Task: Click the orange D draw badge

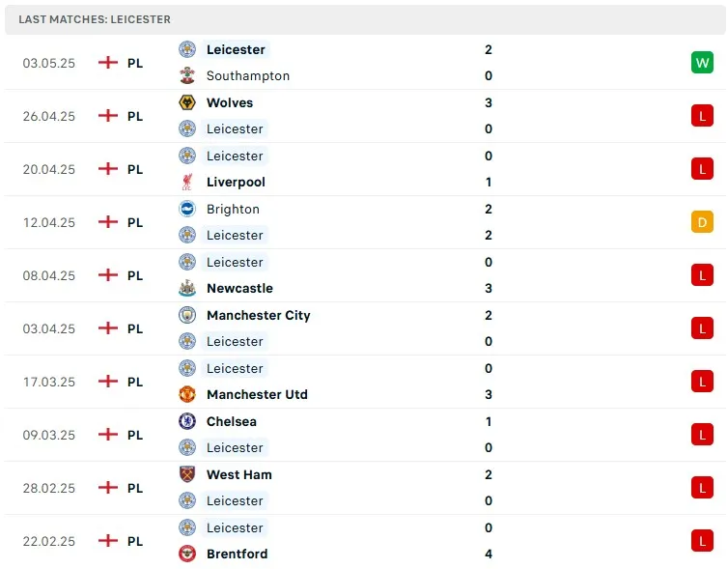Action: point(702,222)
